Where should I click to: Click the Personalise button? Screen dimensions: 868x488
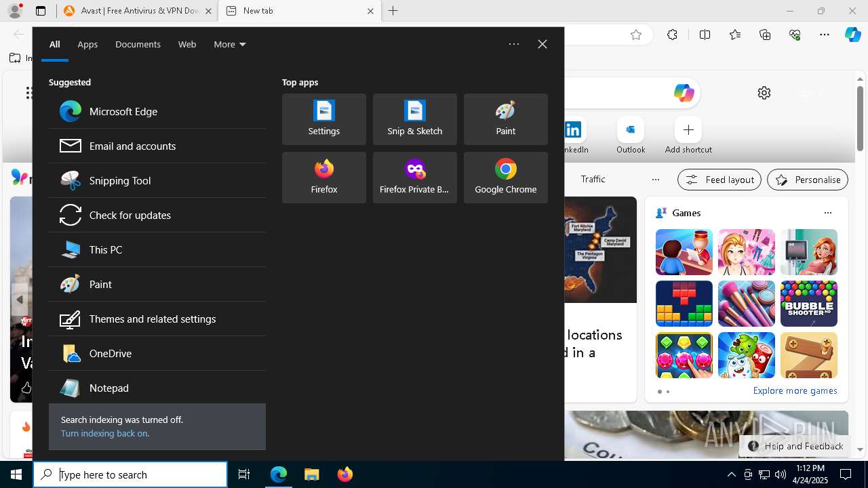click(x=808, y=180)
